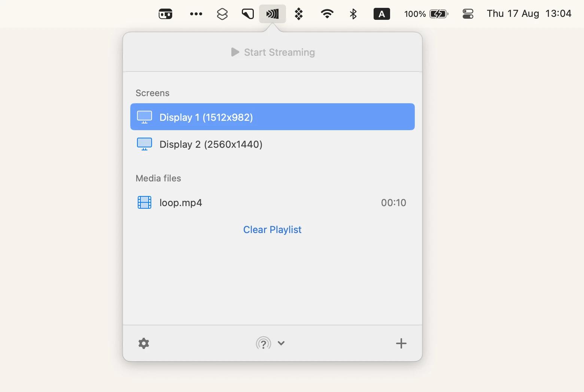The width and height of the screenshot is (584, 392).
Task: Open Control Center in the menu bar
Action: click(468, 14)
